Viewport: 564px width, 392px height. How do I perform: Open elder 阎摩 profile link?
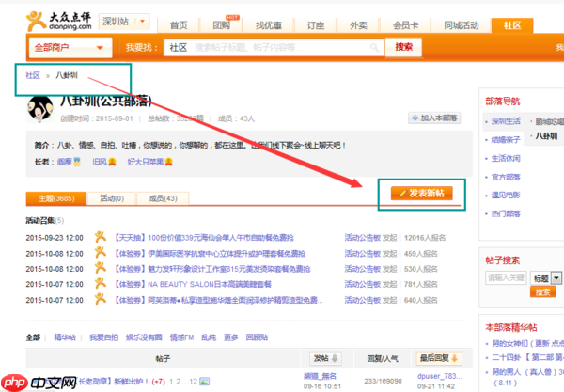pos(64,162)
